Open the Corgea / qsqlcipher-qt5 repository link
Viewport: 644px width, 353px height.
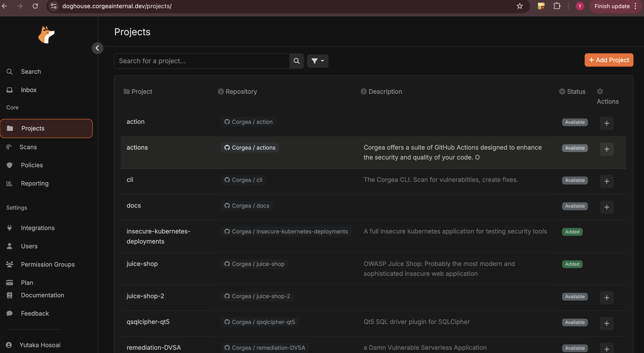click(259, 322)
